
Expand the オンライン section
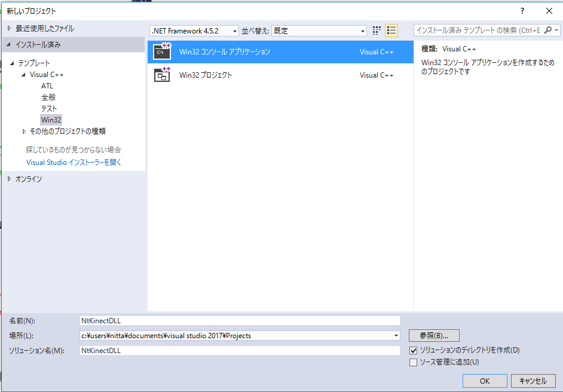10,179
